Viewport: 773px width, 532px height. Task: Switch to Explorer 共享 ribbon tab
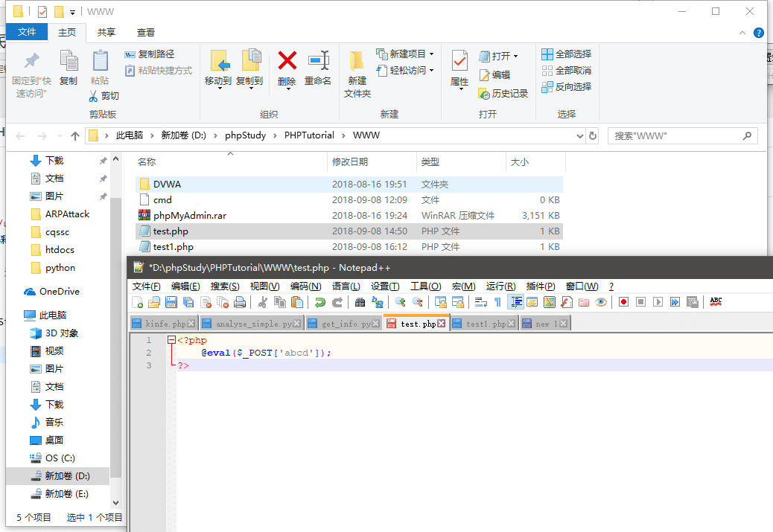tap(106, 33)
